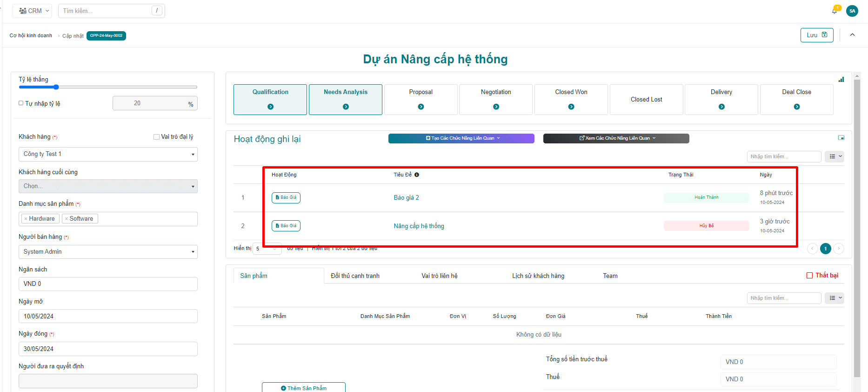
Task: Enable the Tự nhập tỷ lệ checkbox
Action: (21, 103)
